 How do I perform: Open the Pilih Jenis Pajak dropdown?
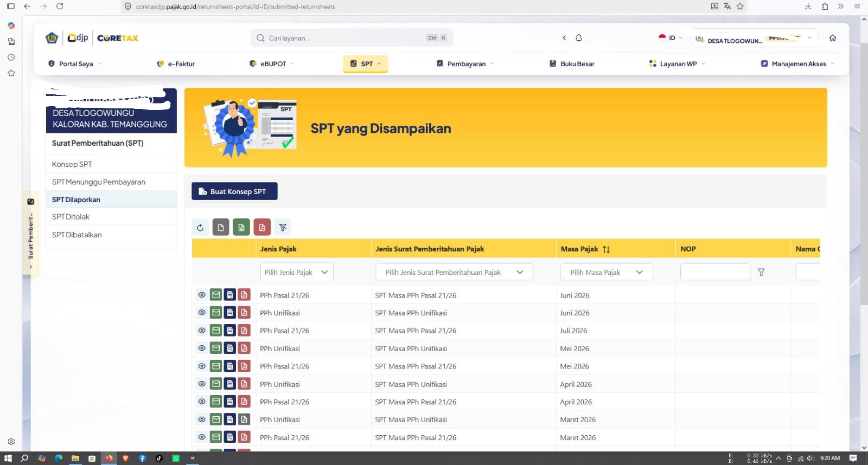coord(297,272)
